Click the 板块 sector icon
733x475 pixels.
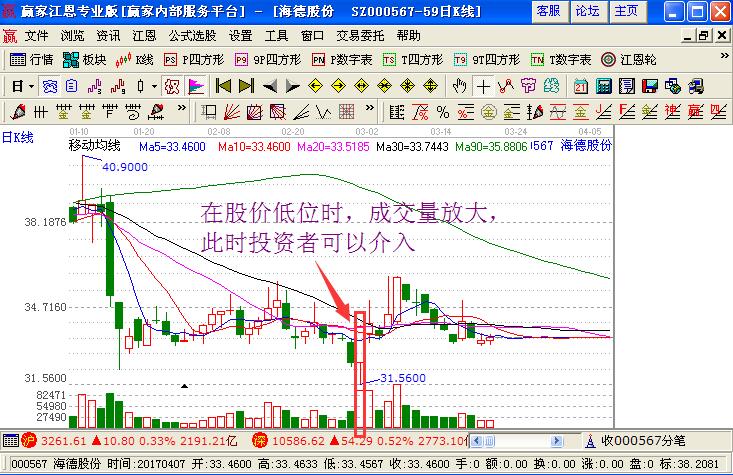coord(85,59)
